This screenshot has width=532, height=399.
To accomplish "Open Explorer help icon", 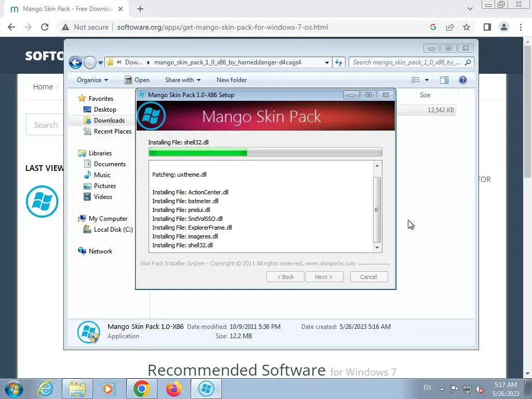I will coord(463,80).
